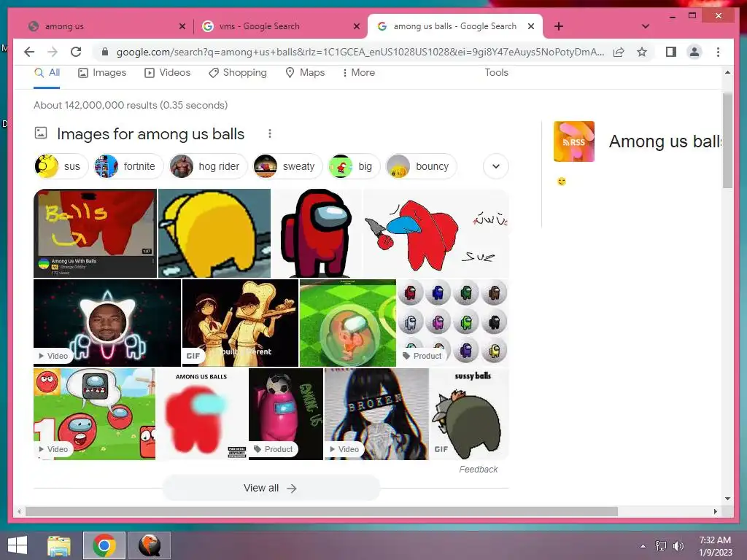This screenshot has height=560, width=747.
Task: Click the scroll-down arrow on vertical scrollbar
Action: 727,499
